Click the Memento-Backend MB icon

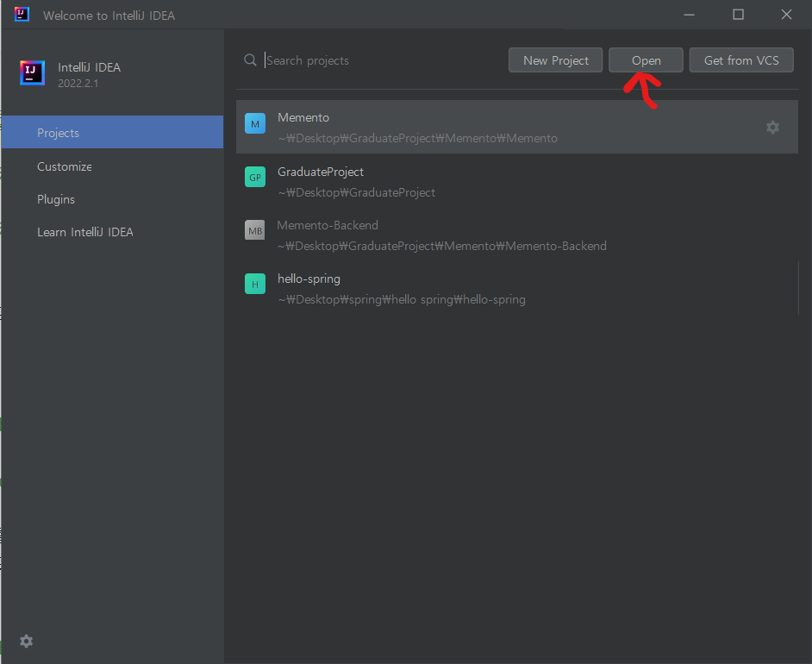[x=255, y=230]
